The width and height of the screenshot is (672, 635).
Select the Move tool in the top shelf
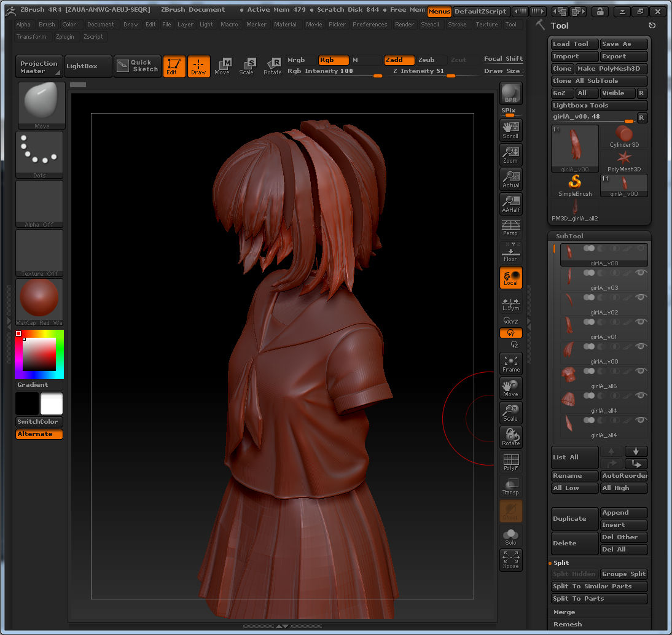[222, 66]
